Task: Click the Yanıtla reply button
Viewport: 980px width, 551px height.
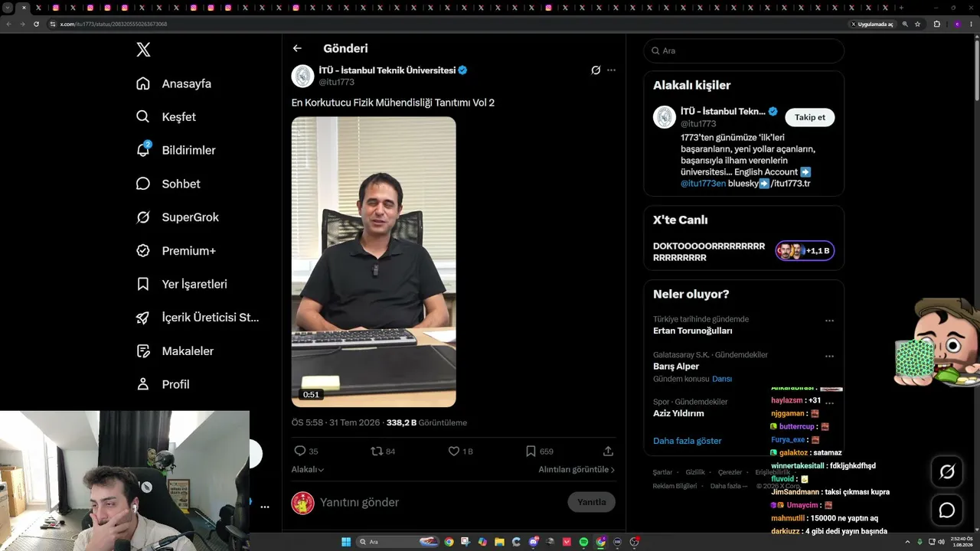Action: pyautogui.click(x=591, y=502)
